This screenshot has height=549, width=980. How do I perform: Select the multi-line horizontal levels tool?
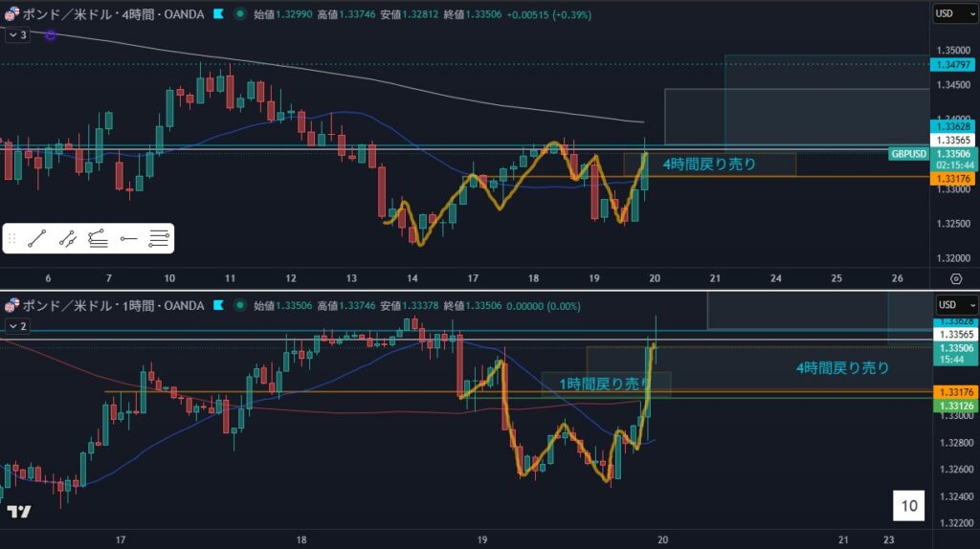159,239
